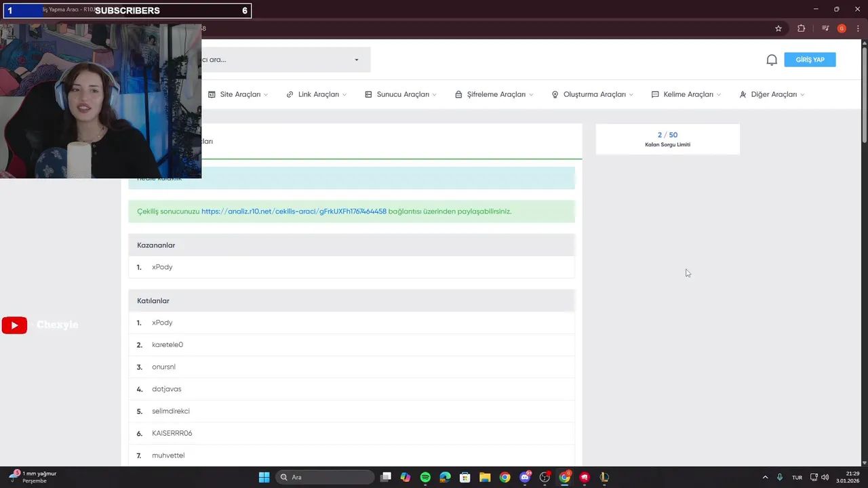This screenshot has width=868, height=488.
Task: Open the Link Araçları menu
Action: click(x=317, y=94)
